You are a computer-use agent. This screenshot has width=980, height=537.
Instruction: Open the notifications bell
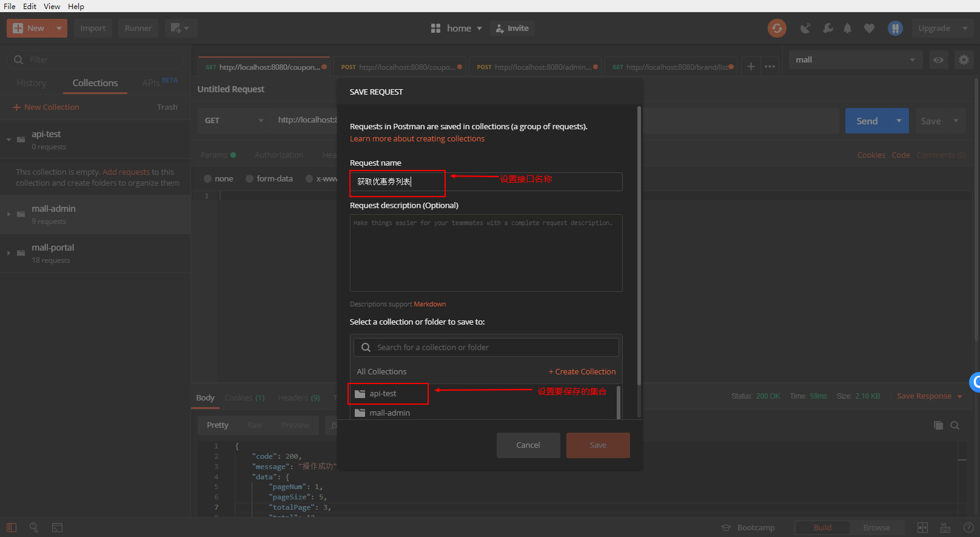[848, 28]
